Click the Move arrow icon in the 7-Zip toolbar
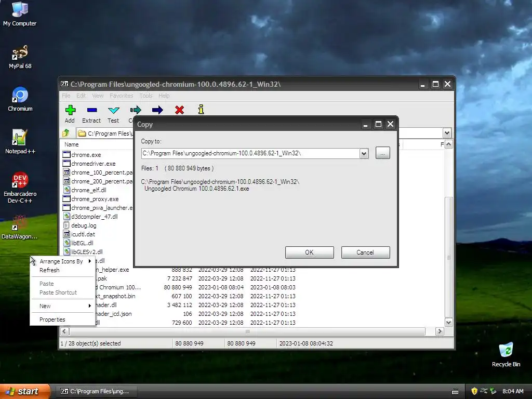This screenshot has height=399, width=532. (157, 110)
